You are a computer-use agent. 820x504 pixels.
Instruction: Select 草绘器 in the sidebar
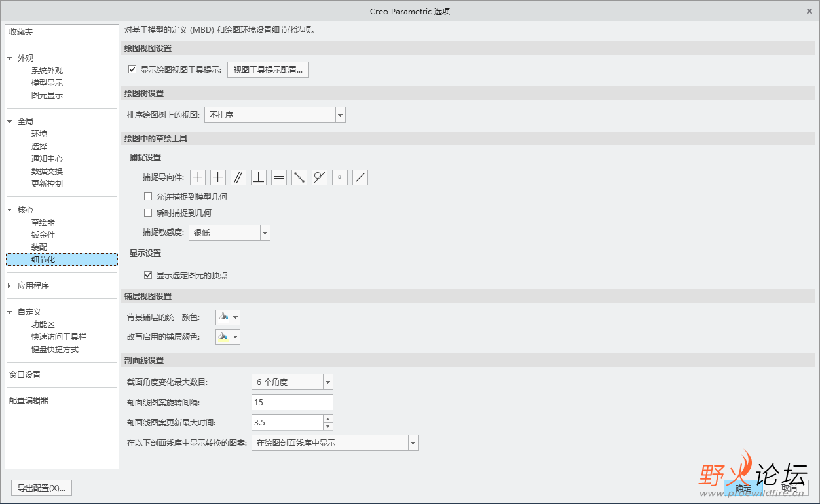click(x=43, y=223)
